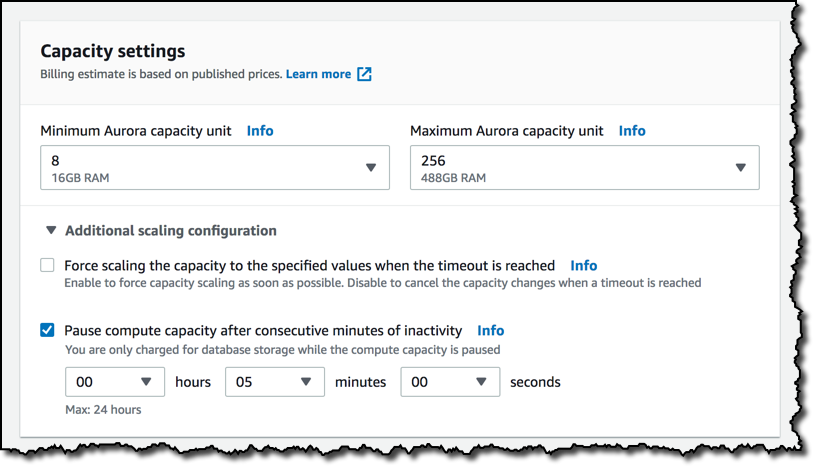Click the Capacity settings heading
The width and height of the screenshot is (813, 466).
click(113, 51)
